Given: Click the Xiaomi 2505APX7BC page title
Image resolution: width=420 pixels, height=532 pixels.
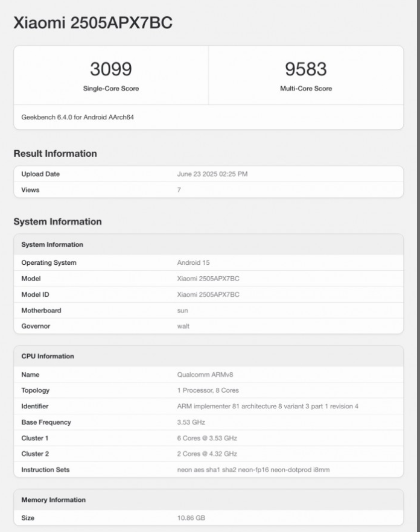Looking at the screenshot, I should click(93, 23).
